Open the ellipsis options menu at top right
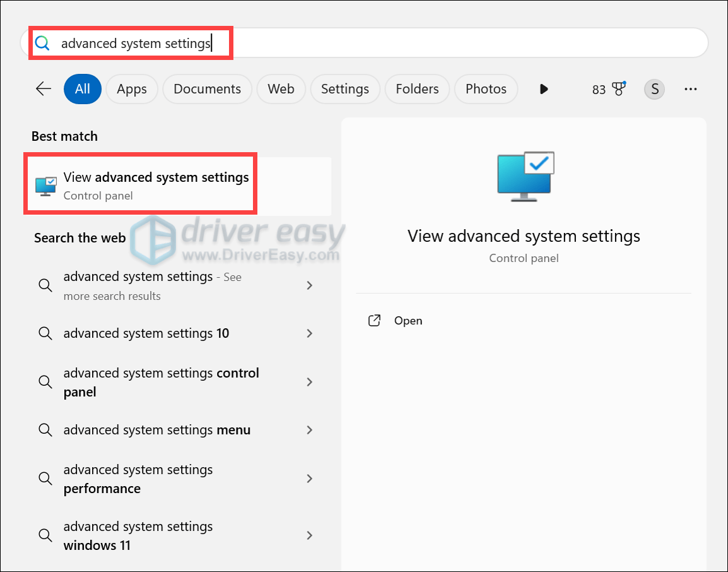The width and height of the screenshot is (728, 572). 690,89
